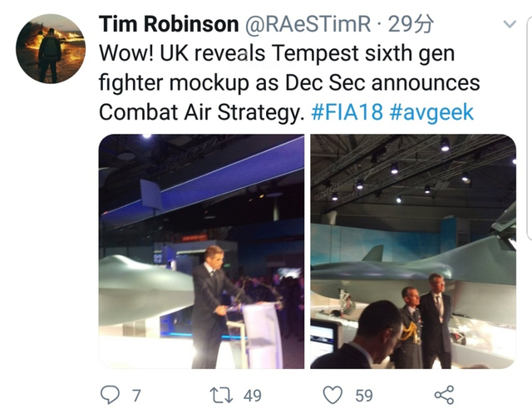Expand the tweet options chevron
Viewport: 532px width, 409px height.
[x=510, y=25]
